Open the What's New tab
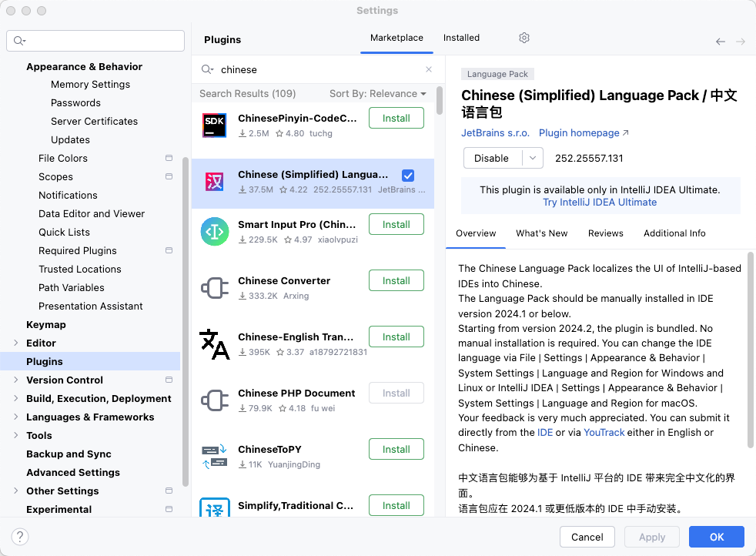 (542, 233)
